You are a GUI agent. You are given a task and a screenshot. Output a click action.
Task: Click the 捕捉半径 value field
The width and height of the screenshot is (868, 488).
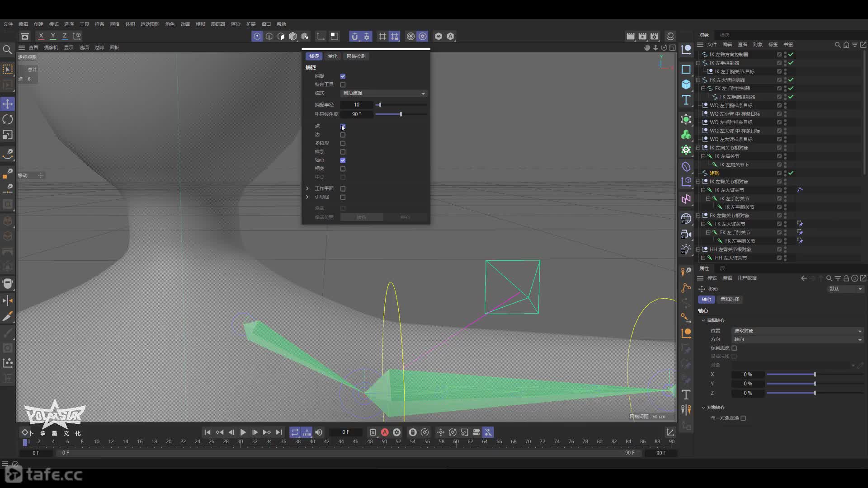click(356, 105)
